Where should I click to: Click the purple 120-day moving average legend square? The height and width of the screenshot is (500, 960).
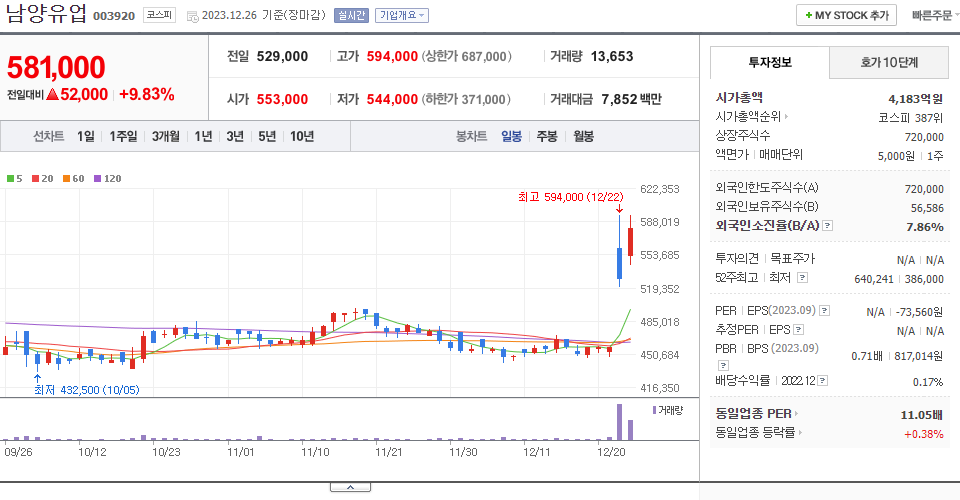pos(97,179)
